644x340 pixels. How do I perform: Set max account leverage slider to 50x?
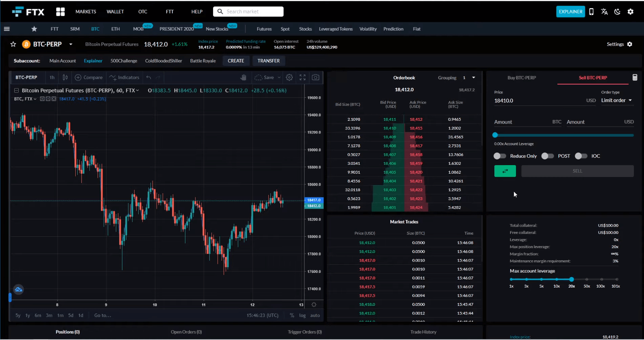(x=587, y=279)
